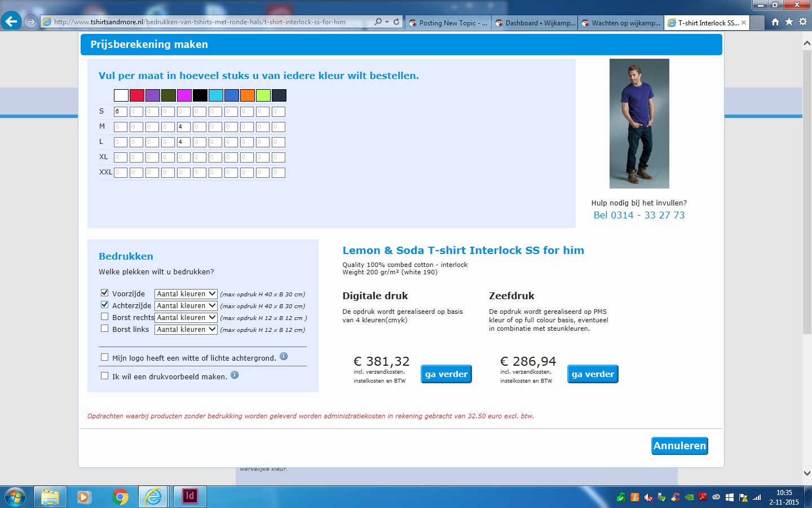
Task: Open Adobe InDesign from the taskbar
Action: [x=189, y=497]
